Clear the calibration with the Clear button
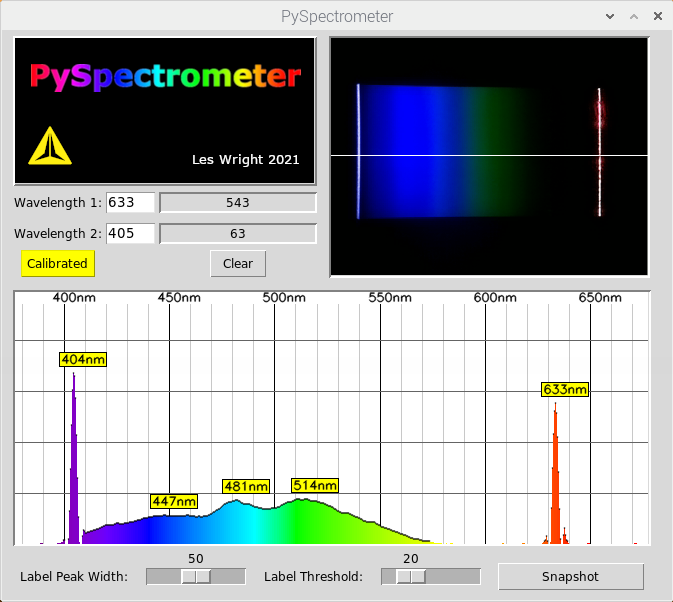Image resolution: width=673 pixels, height=602 pixels. (238, 263)
